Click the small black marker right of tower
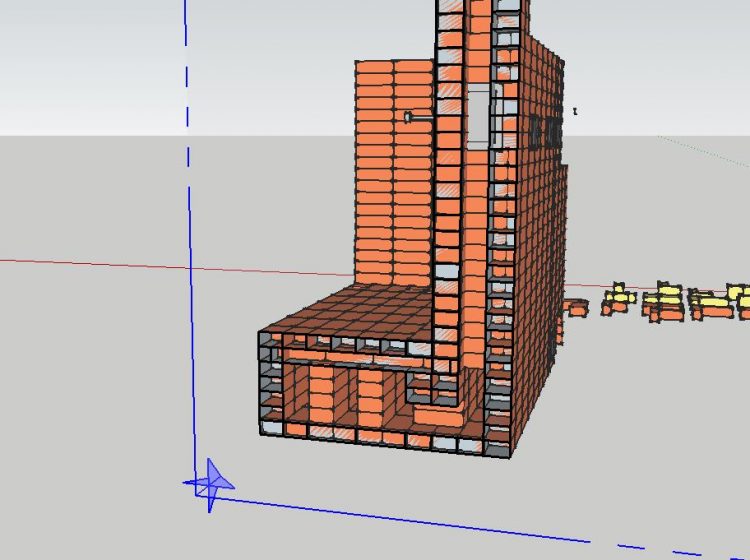The height and width of the screenshot is (560, 750). tap(576, 112)
